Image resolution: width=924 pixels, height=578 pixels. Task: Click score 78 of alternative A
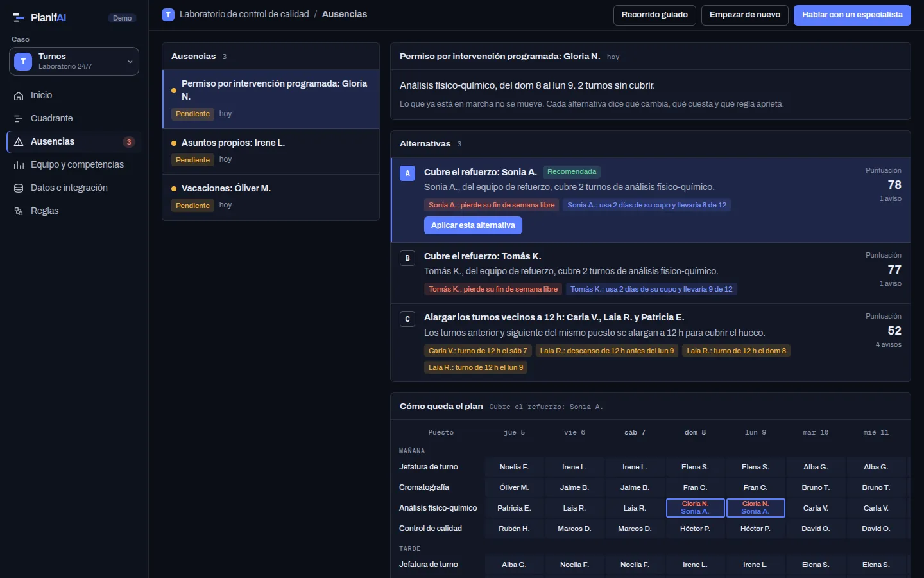coord(894,185)
